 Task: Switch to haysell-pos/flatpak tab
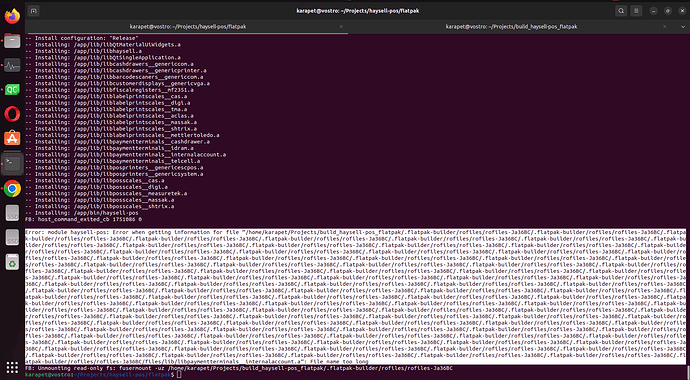[187, 27]
